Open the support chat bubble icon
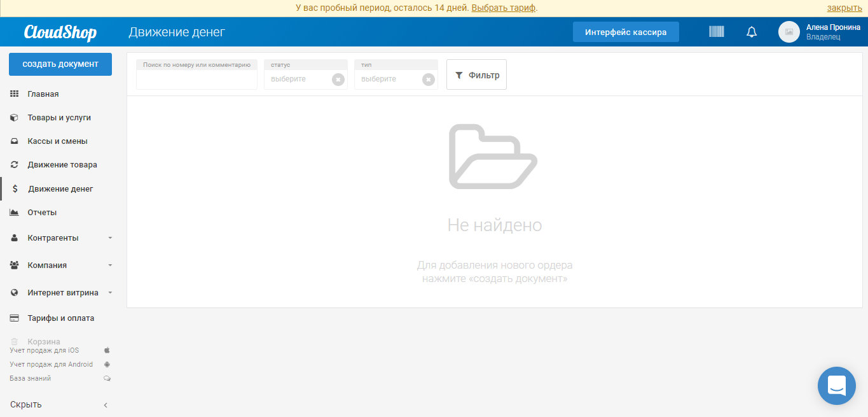The width and height of the screenshot is (868, 417). (x=836, y=385)
